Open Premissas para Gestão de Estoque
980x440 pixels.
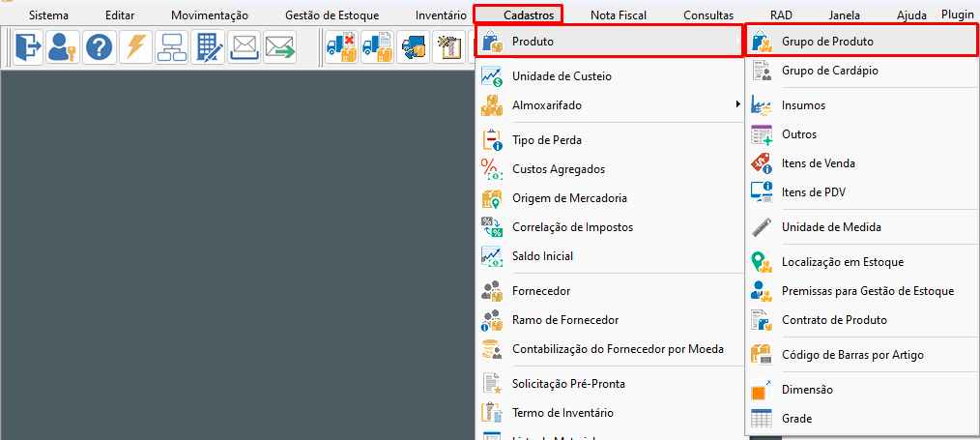[868, 291]
